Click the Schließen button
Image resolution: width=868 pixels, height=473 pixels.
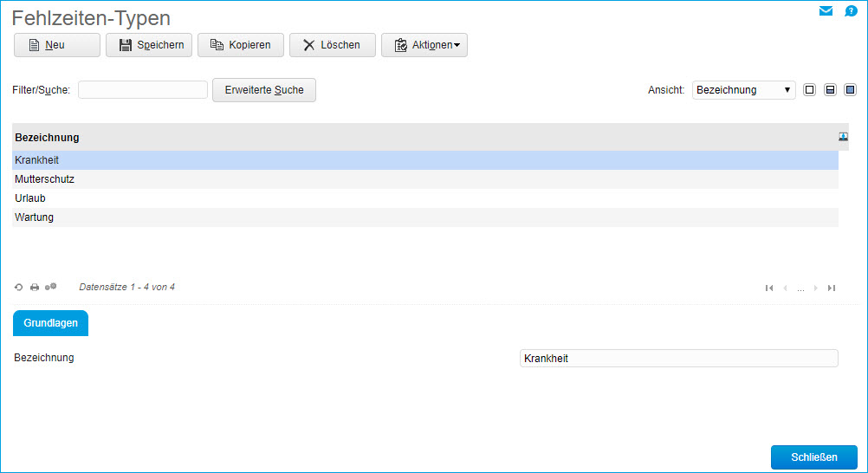813,457
